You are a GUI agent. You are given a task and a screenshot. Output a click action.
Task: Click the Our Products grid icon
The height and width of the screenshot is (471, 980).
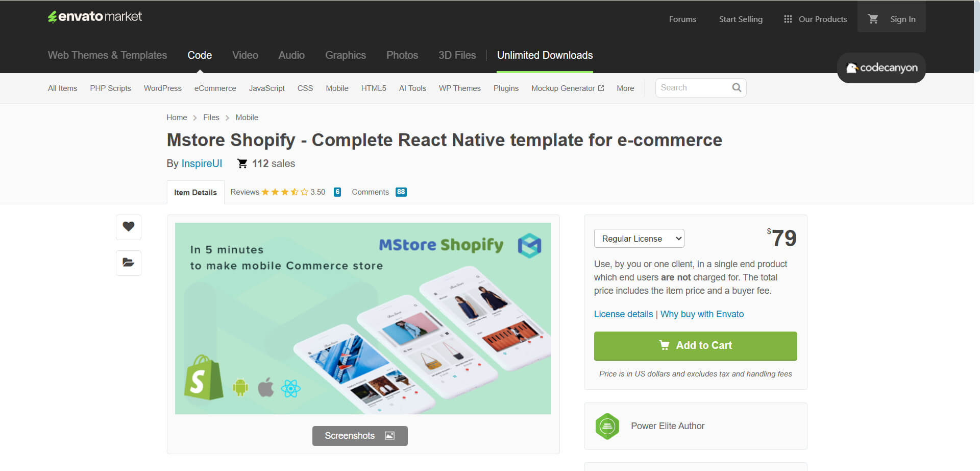[x=788, y=19]
